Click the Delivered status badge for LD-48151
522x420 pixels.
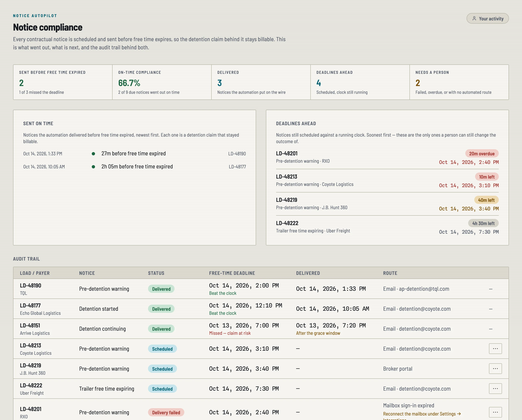[x=161, y=329]
